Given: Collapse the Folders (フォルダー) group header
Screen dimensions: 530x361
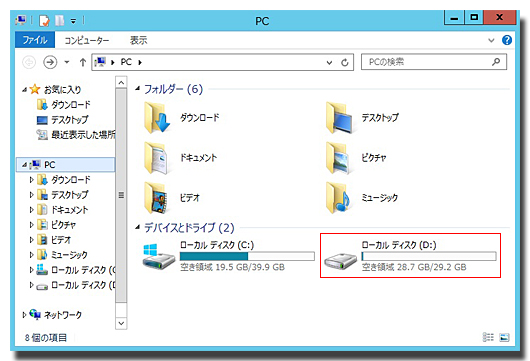Looking at the screenshot, I should tap(137, 89).
